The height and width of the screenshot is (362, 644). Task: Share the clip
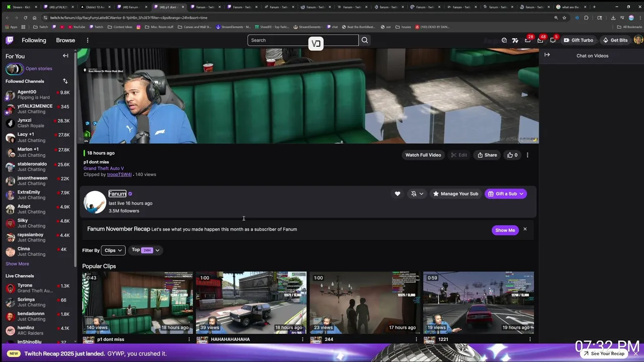[x=487, y=155]
